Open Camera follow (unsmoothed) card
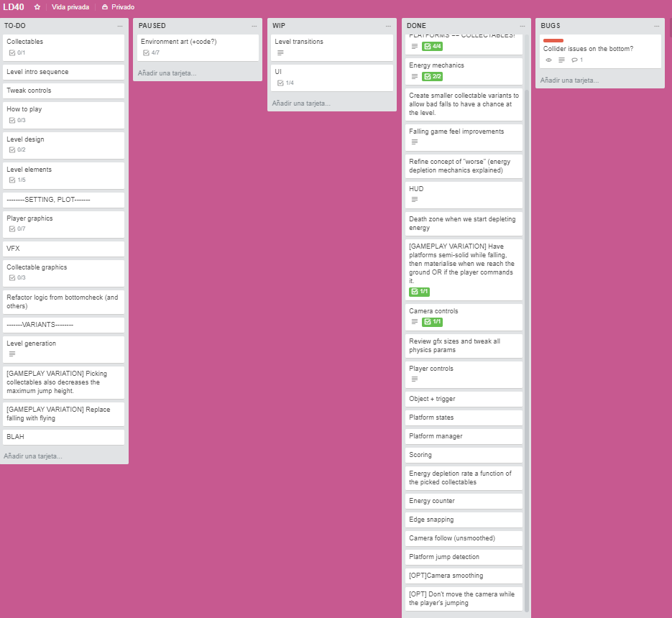This screenshot has width=672, height=618. click(x=464, y=538)
